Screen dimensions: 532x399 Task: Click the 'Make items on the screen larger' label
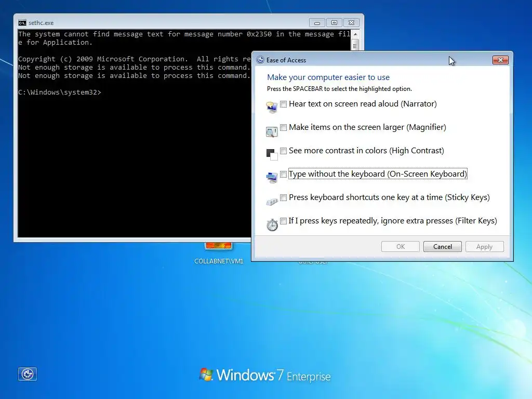(x=367, y=127)
